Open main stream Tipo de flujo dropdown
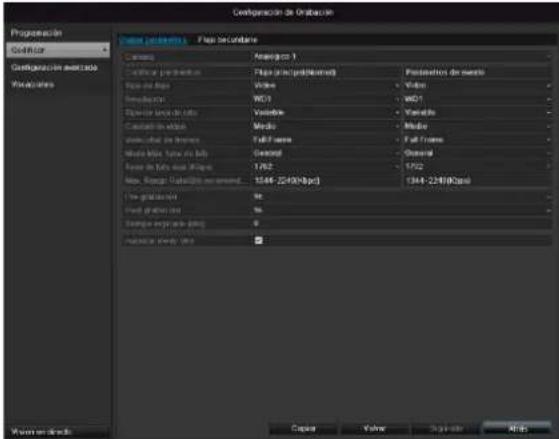The image size is (559, 439). click(326, 86)
